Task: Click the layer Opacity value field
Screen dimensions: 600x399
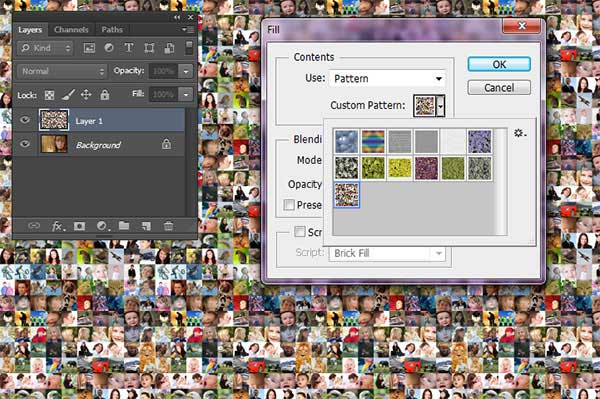Action: click(x=164, y=72)
